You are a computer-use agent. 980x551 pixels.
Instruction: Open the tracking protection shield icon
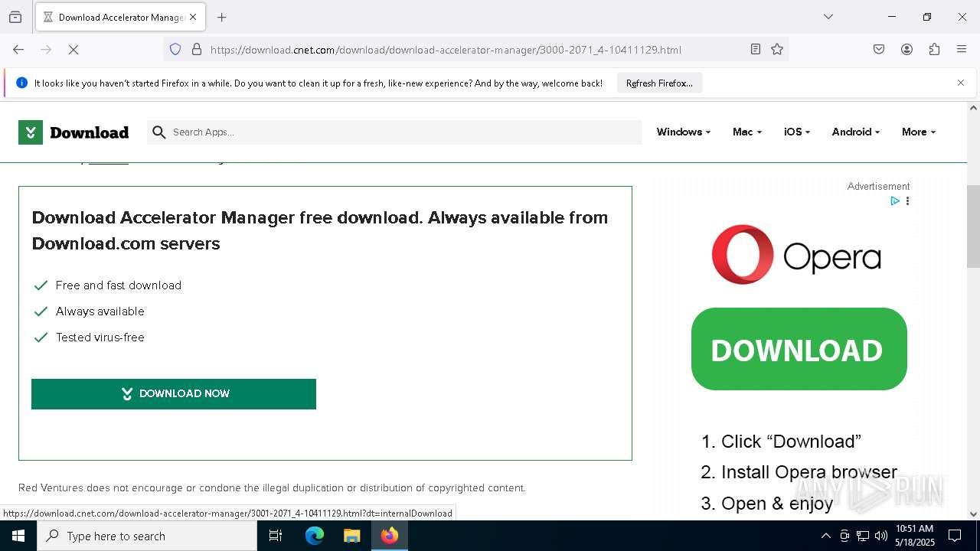click(175, 50)
